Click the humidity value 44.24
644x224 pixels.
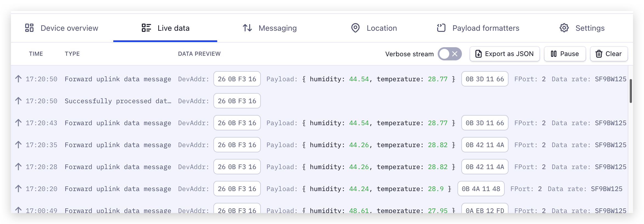coord(359,189)
